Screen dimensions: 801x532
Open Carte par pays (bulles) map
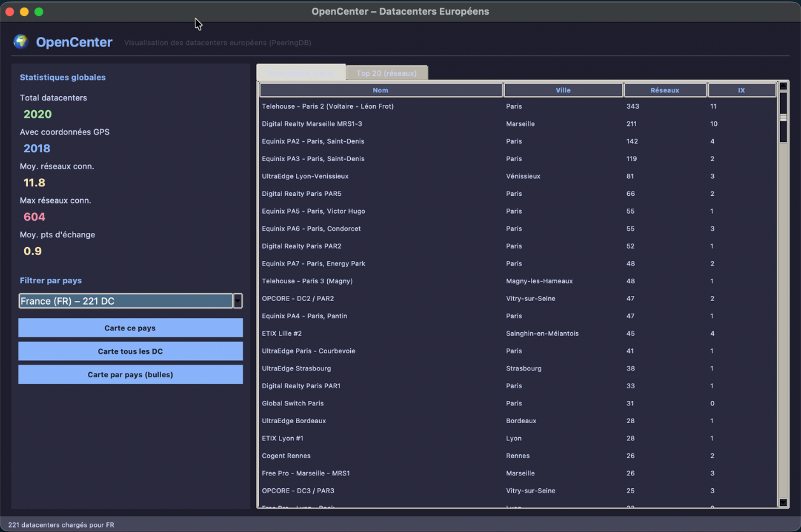tap(131, 375)
